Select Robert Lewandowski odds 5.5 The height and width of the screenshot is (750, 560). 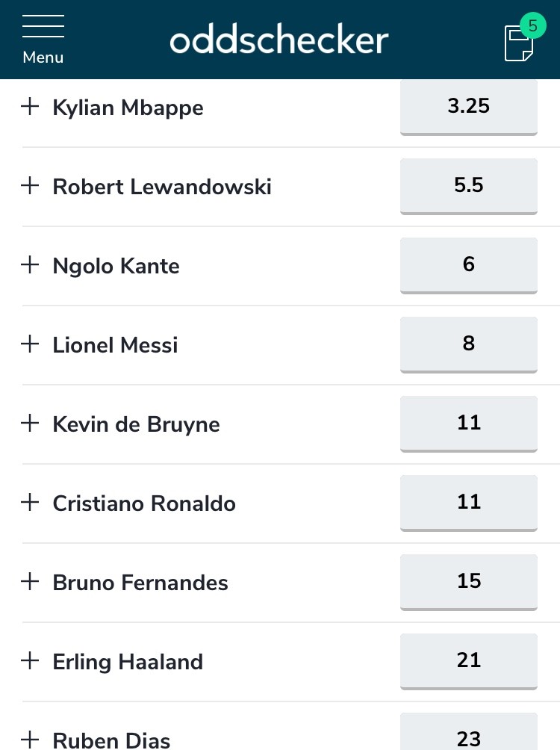click(x=469, y=187)
